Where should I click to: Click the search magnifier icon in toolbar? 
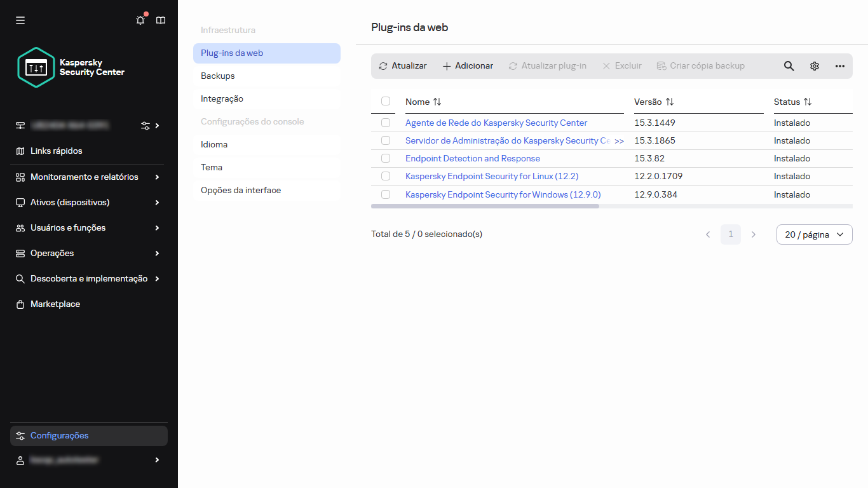click(789, 66)
